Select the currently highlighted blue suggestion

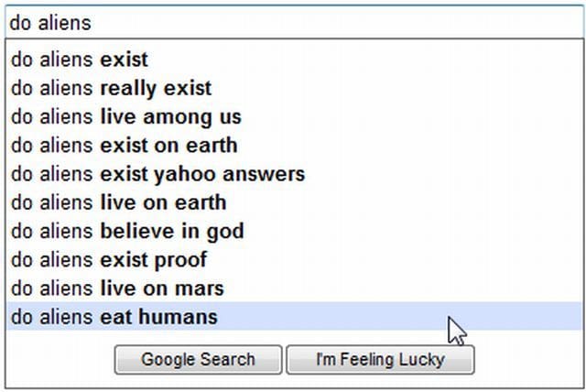click(114, 317)
